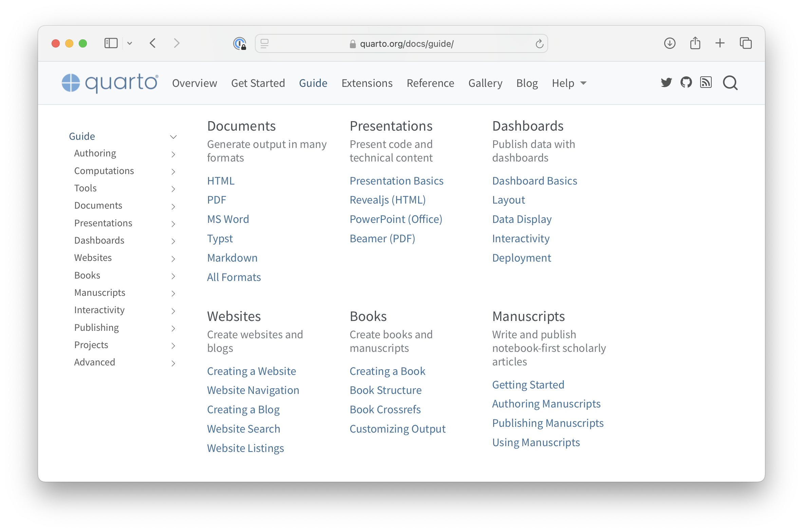Open site search with magnifier icon
Viewport: 803px width, 532px height.
click(x=730, y=83)
